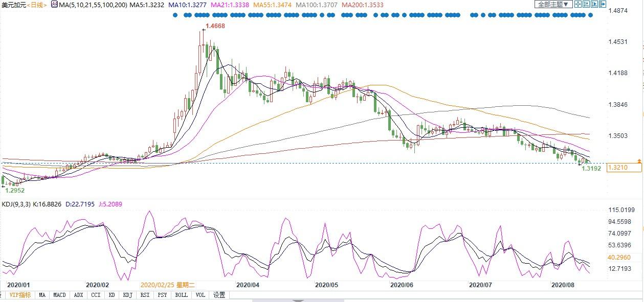Click the current price arrow marker
The width and height of the screenshot is (644, 302).
tap(638, 161)
